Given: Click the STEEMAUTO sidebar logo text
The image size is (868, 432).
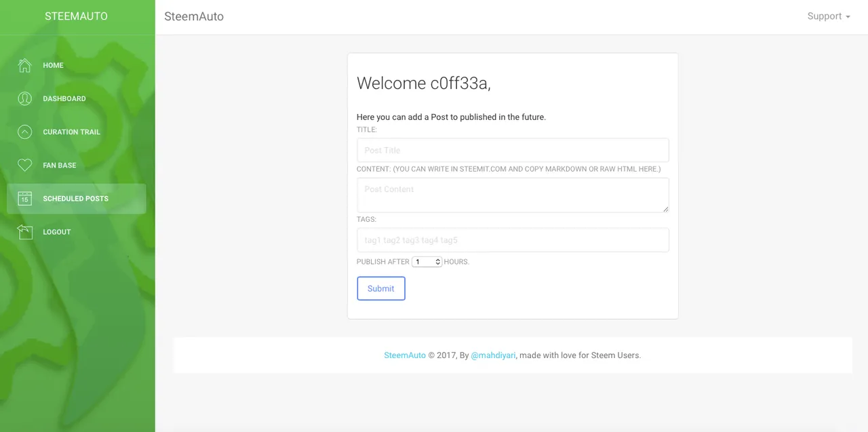Looking at the screenshot, I should [76, 16].
